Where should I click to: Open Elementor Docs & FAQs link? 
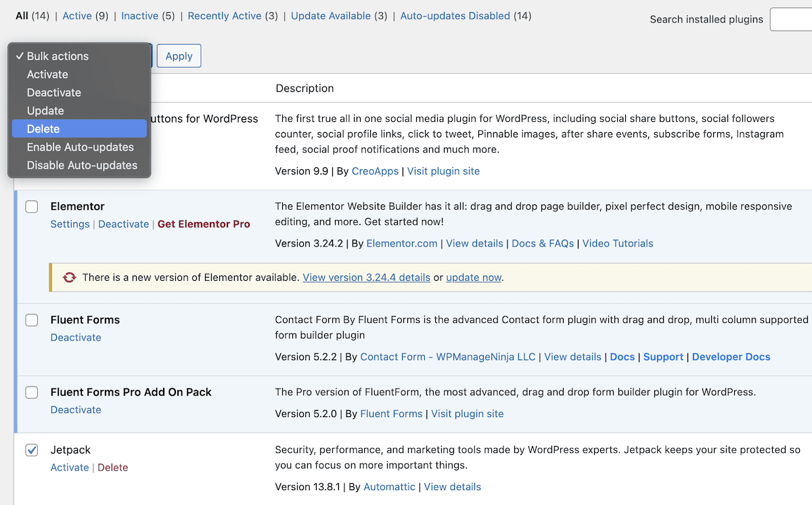[x=543, y=243]
